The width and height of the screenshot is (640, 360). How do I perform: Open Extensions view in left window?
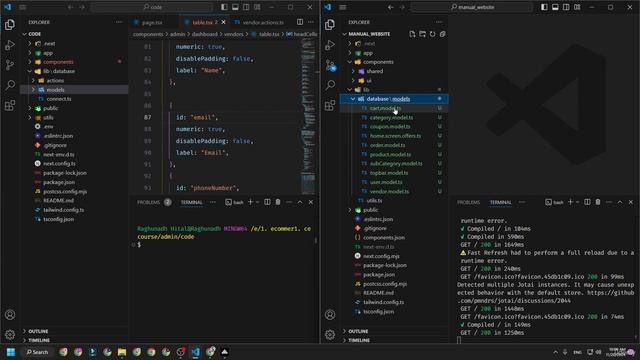(x=10, y=105)
